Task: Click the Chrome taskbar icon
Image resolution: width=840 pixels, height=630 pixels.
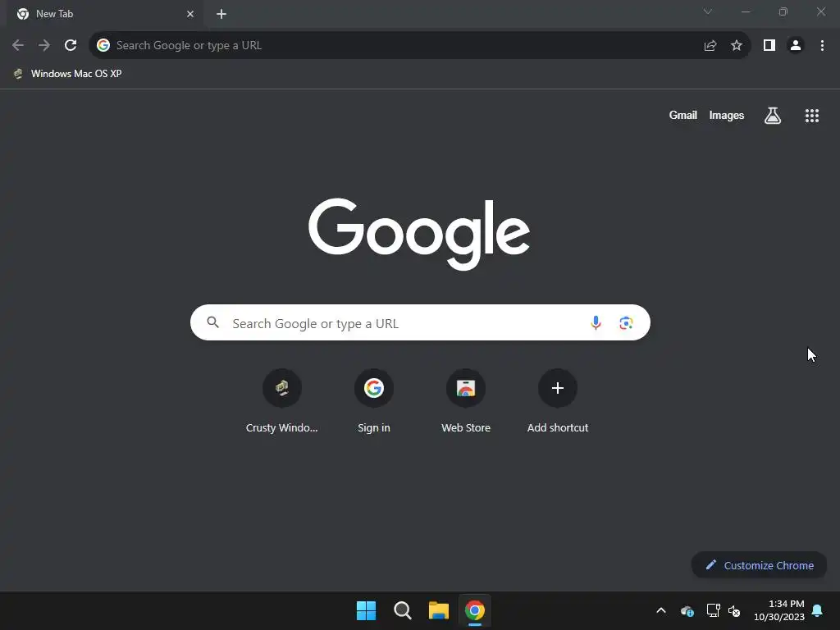Action: (x=475, y=610)
